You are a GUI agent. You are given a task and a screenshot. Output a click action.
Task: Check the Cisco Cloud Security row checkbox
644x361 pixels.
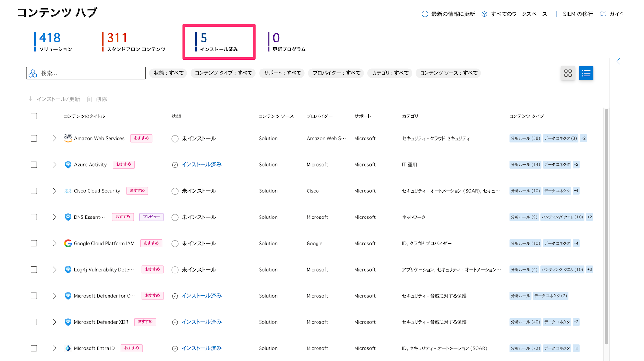point(34,191)
